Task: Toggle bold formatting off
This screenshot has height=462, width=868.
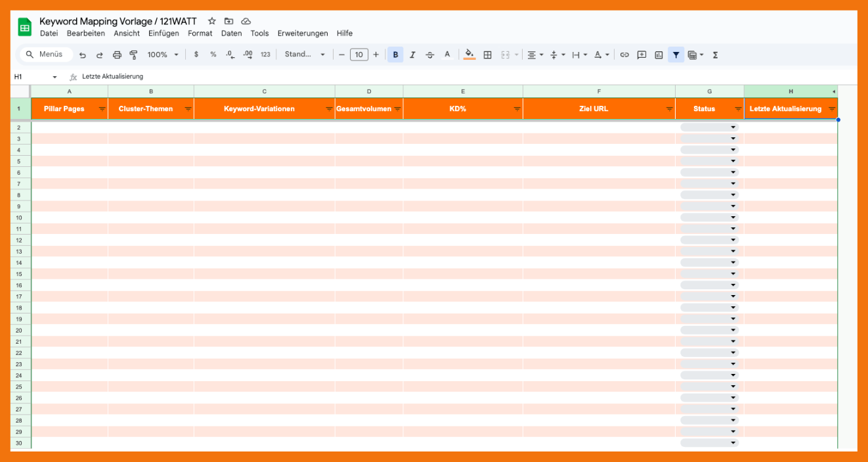Action: (395, 55)
